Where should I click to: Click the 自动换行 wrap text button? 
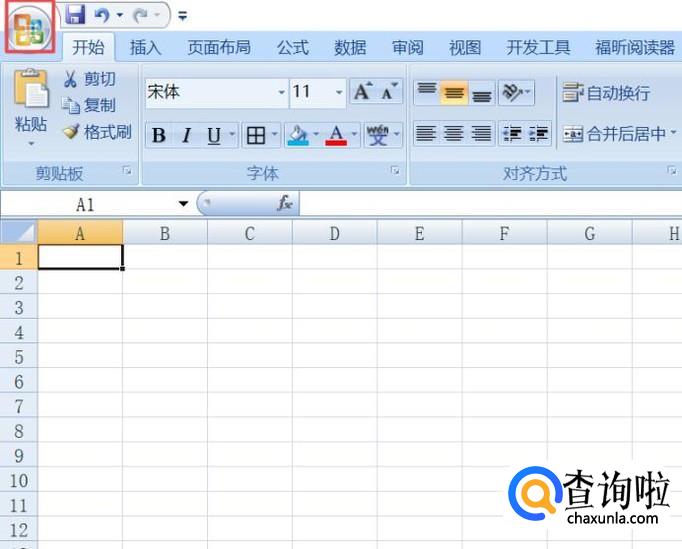click(x=606, y=93)
